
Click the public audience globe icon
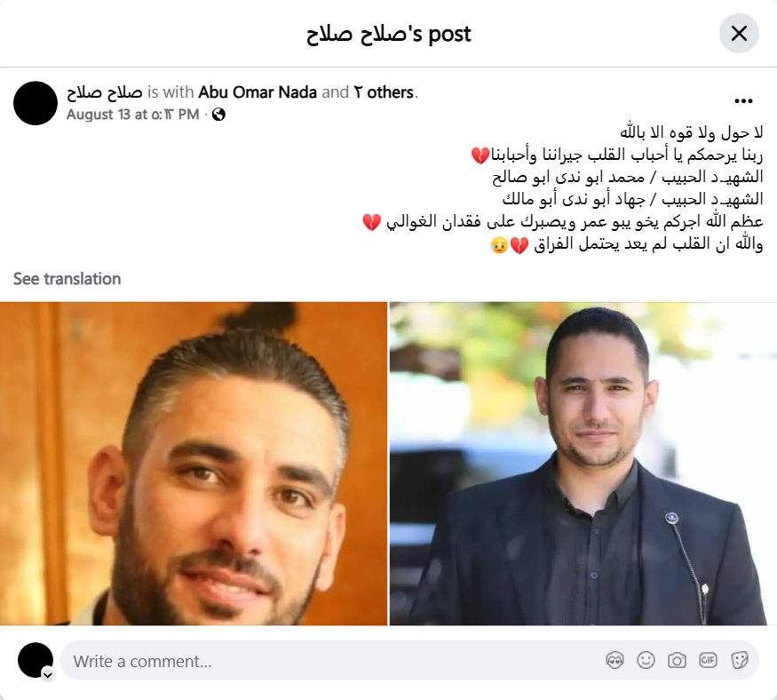(218, 115)
